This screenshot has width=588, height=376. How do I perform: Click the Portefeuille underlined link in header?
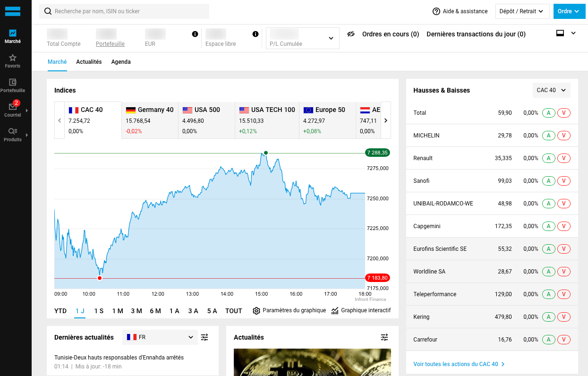point(110,44)
